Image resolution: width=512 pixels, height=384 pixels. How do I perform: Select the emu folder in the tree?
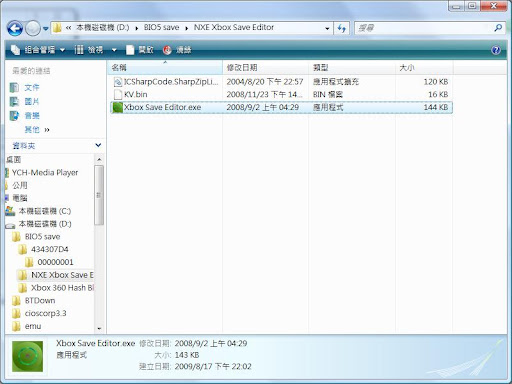(x=33, y=326)
